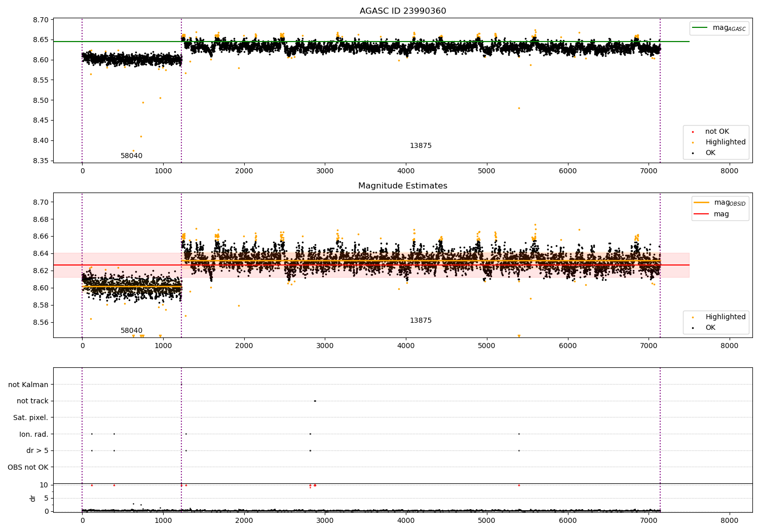Click the 'Magnitude Estimates' subplot title
760x532 pixels.
403,186
